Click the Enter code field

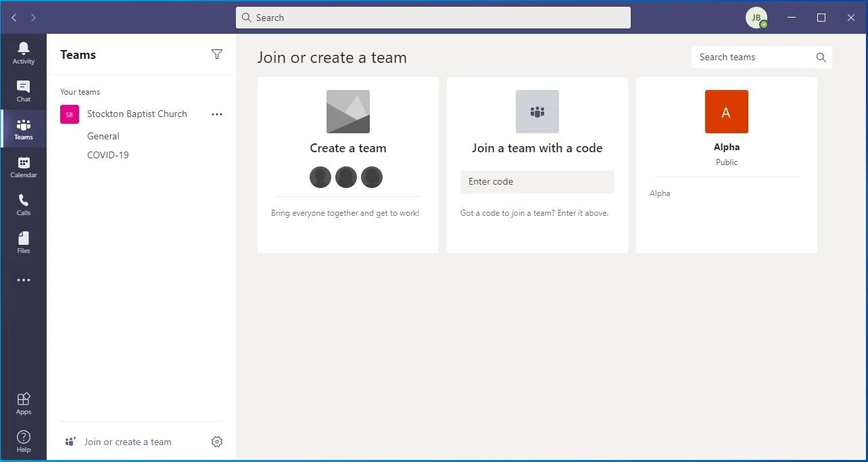(537, 182)
